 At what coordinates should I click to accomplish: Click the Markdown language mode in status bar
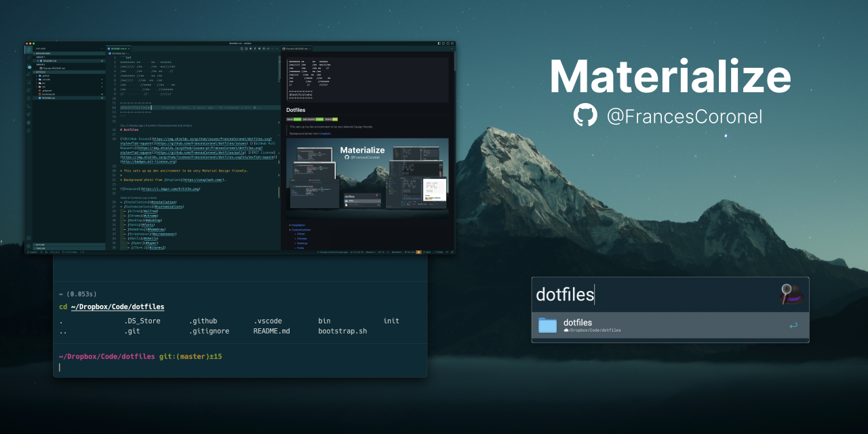pos(397,252)
